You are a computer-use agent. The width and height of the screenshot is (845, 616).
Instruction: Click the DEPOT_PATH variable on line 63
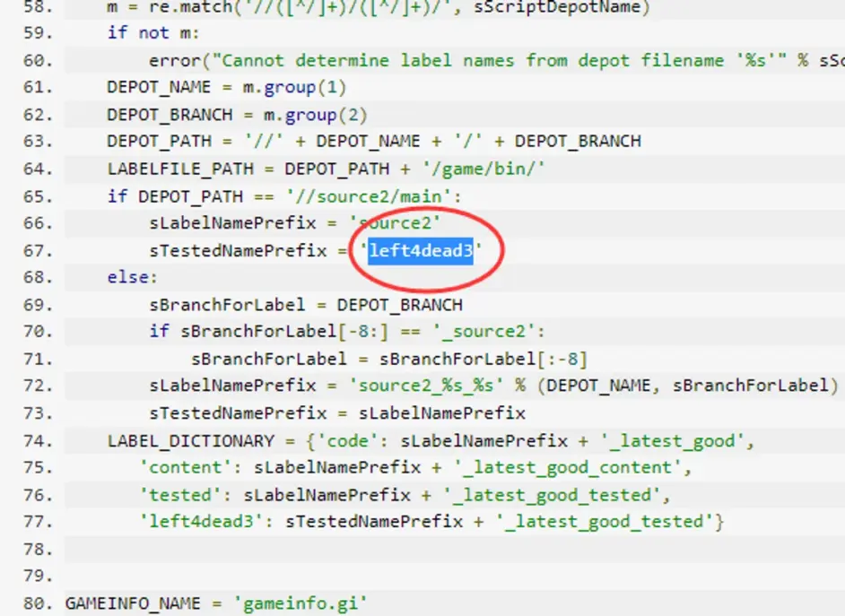pos(159,142)
